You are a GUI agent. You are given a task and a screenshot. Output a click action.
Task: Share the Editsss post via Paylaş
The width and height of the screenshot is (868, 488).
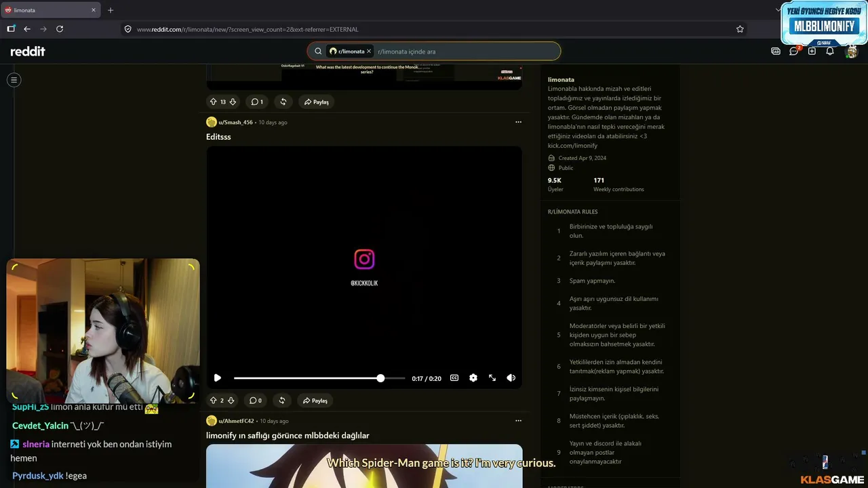315,401
